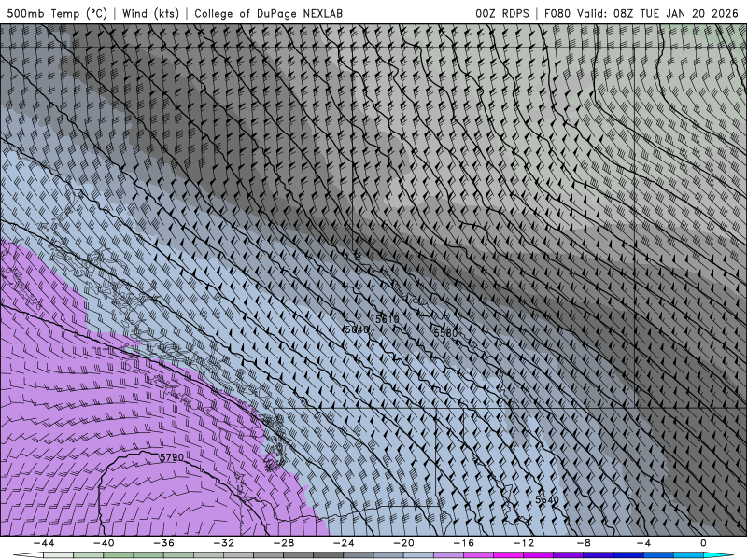The width and height of the screenshot is (747, 560).
Task: Click the -8 colorbar tick label
Action: (x=585, y=543)
